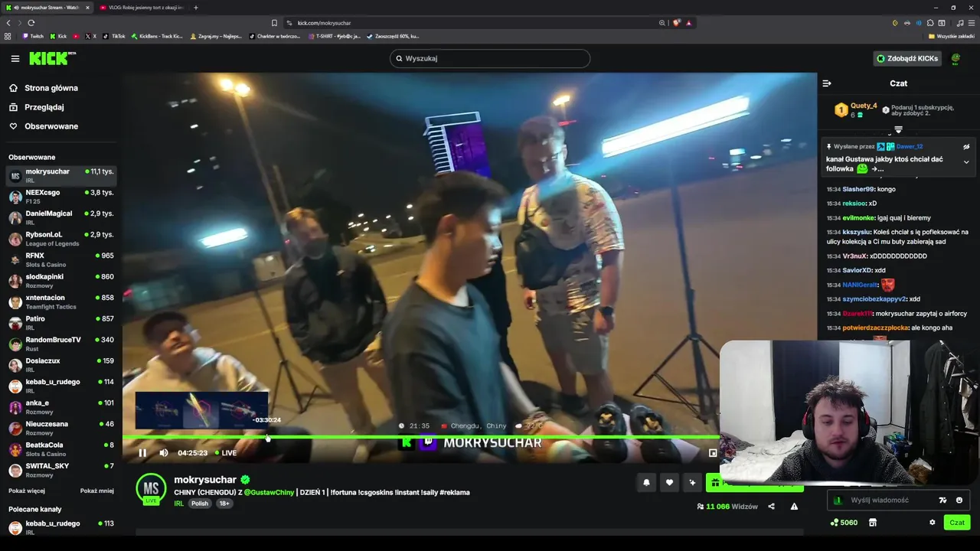The height and width of the screenshot is (551, 980).
Task: Click the green gift subscription button
Action: pyautogui.click(x=754, y=483)
